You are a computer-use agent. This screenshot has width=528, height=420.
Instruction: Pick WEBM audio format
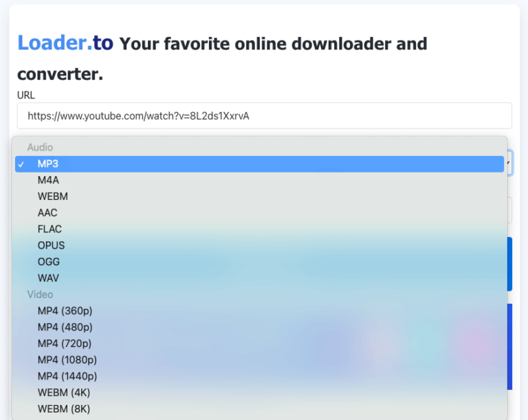click(x=53, y=197)
